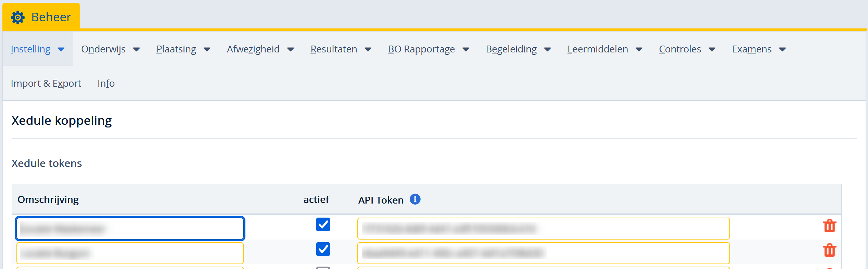Focus the second Omschrijving input field
This screenshot has height=269, width=868.
point(130,253)
